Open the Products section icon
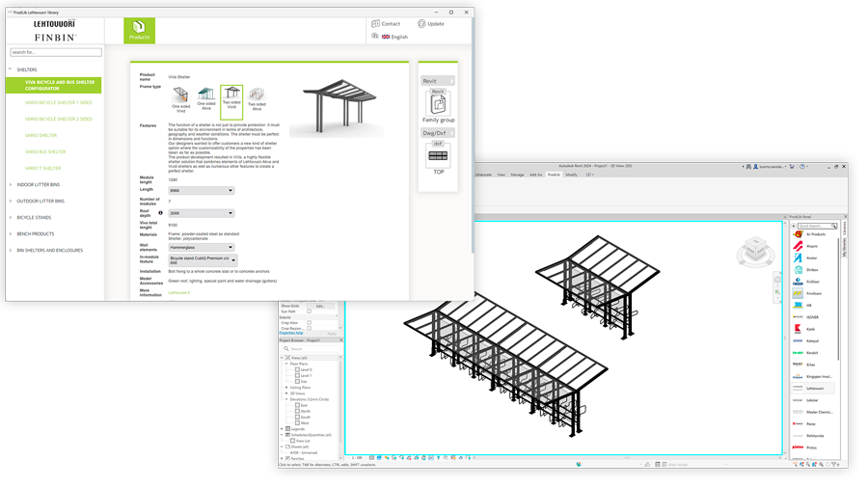Screen dimensions: 868x488 click(139, 30)
